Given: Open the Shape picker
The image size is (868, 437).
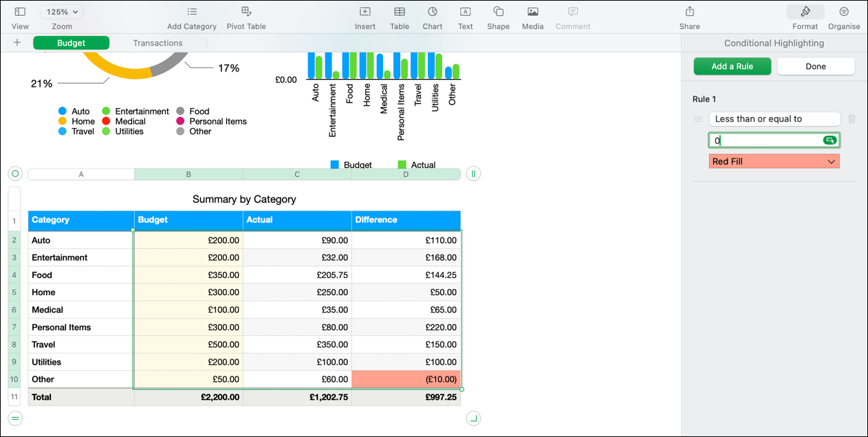Looking at the screenshot, I should coord(498,12).
